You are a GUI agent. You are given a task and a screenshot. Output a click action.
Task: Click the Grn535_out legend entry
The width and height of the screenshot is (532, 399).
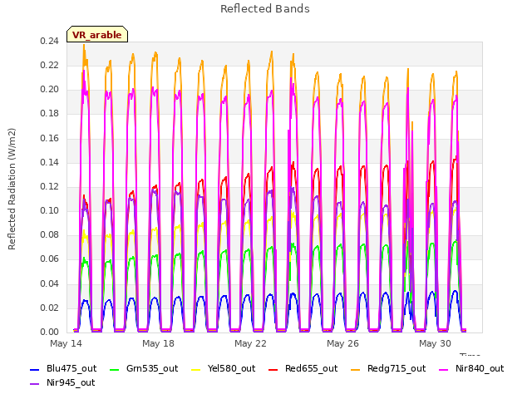(144, 368)
